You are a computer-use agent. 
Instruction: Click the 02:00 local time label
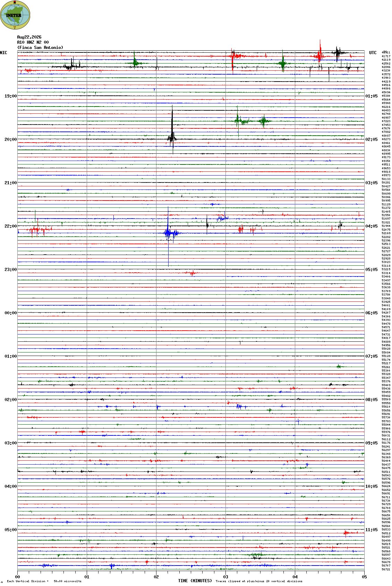(10, 400)
